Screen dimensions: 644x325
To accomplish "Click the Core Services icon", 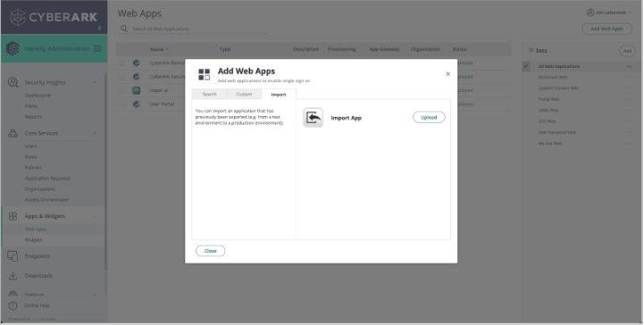I will tap(13, 133).
